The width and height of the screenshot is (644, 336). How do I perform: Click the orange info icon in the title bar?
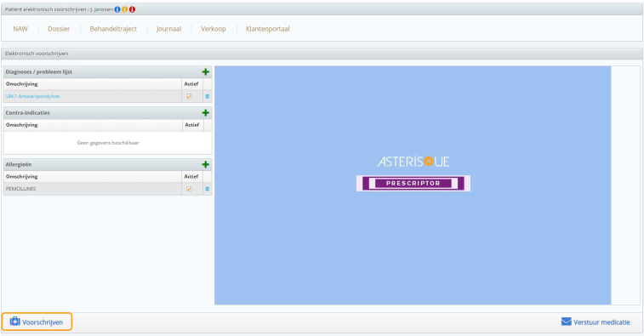[125, 9]
